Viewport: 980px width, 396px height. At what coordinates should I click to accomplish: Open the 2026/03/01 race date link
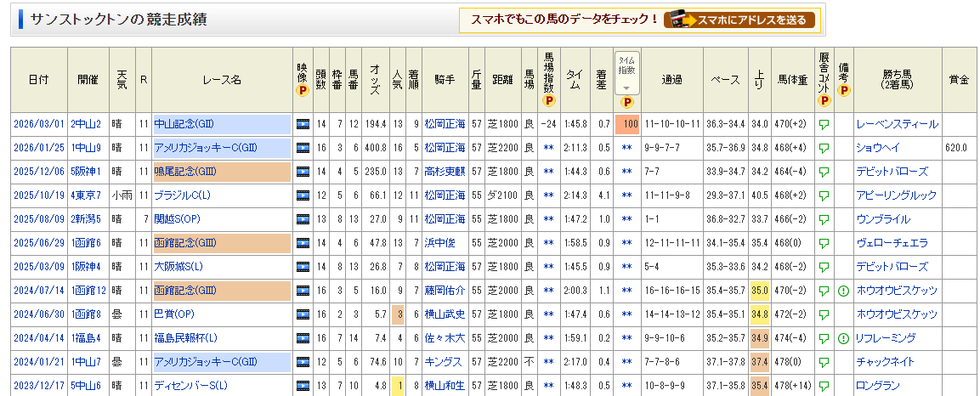[38, 124]
